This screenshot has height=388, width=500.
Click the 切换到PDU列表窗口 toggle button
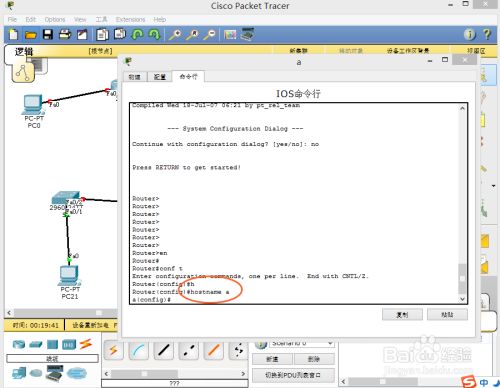click(293, 375)
